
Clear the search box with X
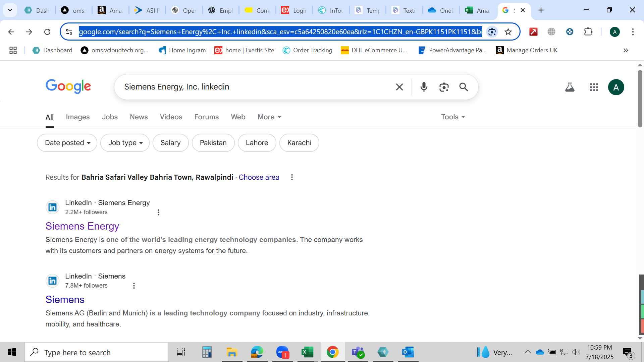coord(399,87)
